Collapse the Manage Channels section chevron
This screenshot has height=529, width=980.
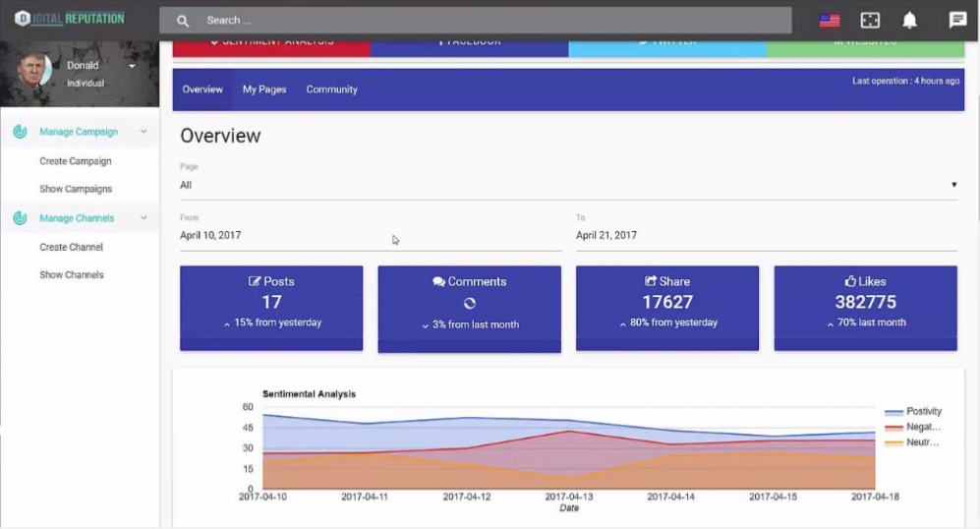pyautogui.click(x=144, y=218)
